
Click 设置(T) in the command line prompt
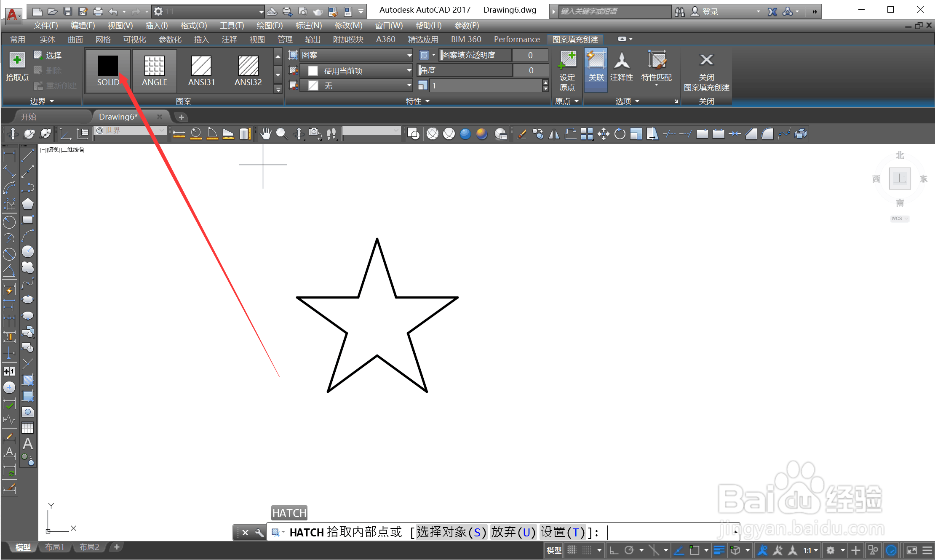tap(563, 532)
